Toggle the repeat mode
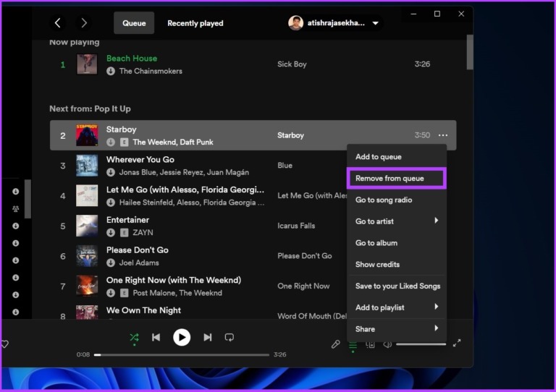The width and height of the screenshot is (556, 392). point(229,338)
